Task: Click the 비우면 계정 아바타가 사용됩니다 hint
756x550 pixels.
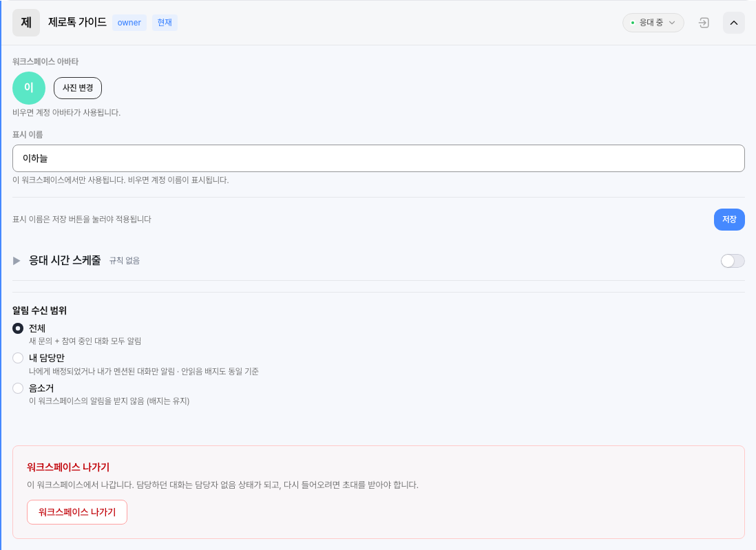Action: (67, 112)
